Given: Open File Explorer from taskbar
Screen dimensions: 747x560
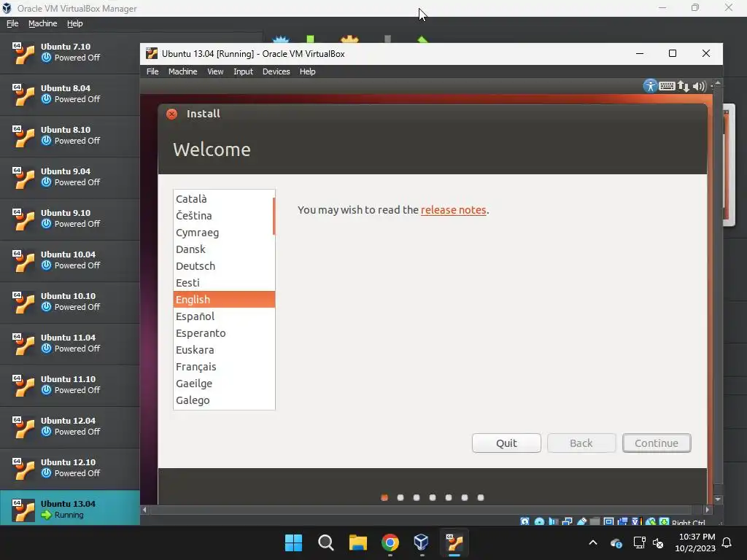Looking at the screenshot, I should pyautogui.click(x=357, y=542).
